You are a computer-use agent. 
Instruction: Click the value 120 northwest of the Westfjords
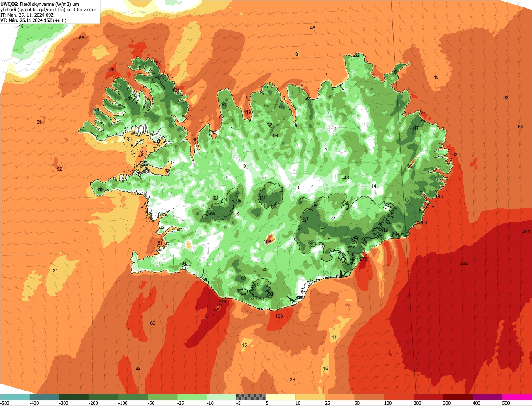coord(111,70)
